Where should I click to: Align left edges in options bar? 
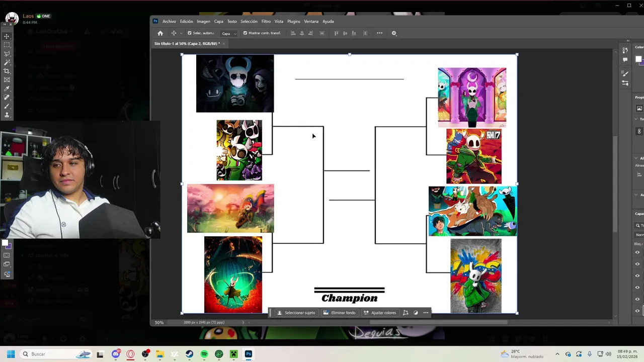[293, 33]
